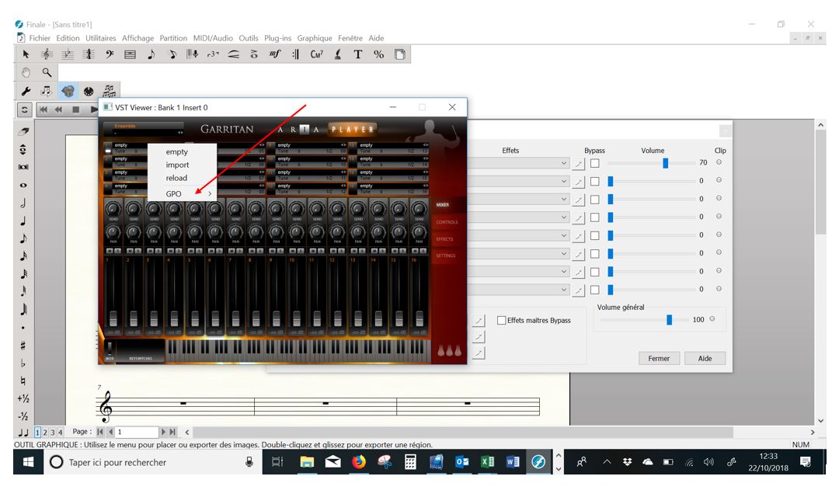Select the Hand Grabber tool
This screenshot has width=839, height=504.
26,72
